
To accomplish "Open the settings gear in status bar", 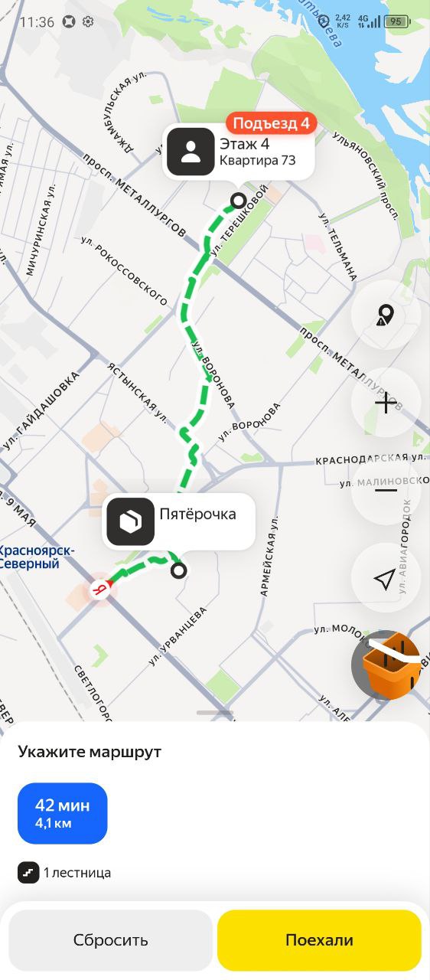I will click(x=88, y=21).
